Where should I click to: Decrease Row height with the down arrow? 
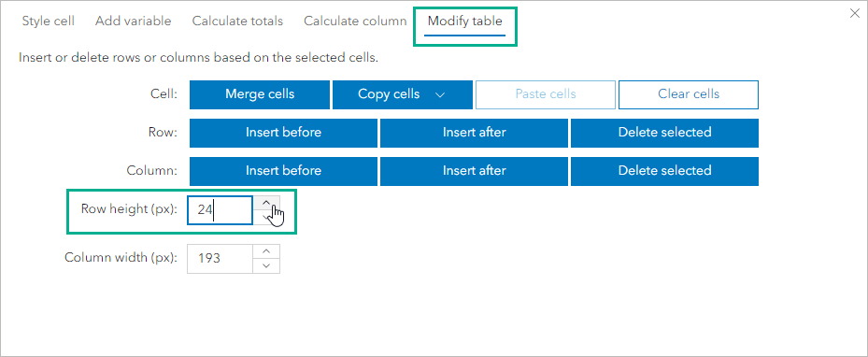(x=266, y=218)
